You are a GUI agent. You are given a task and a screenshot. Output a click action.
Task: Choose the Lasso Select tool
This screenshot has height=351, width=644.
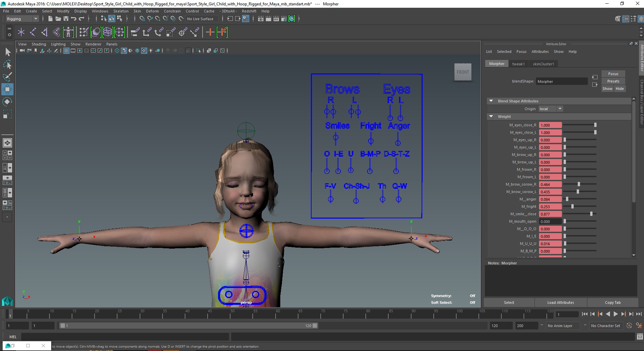(x=7, y=64)
